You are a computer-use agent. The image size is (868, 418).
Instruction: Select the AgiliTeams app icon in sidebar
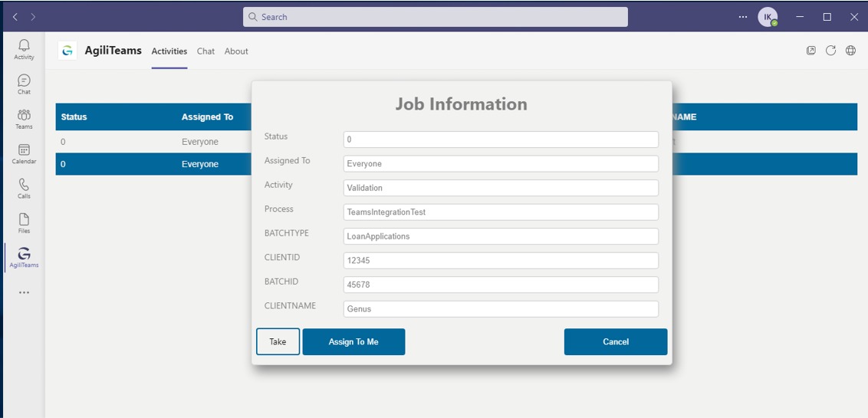point(24,258)
